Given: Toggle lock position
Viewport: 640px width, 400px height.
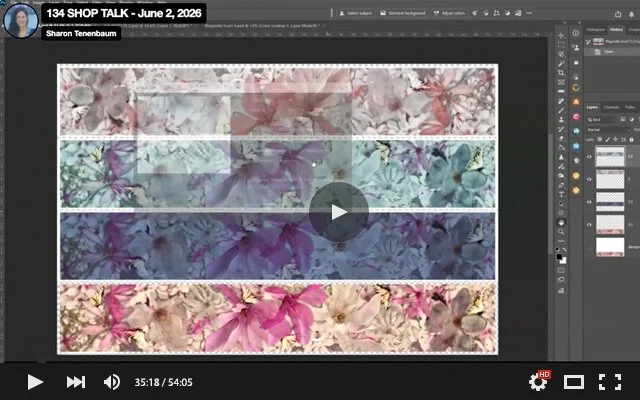Looking at the screenshot, I should point(615,139).
